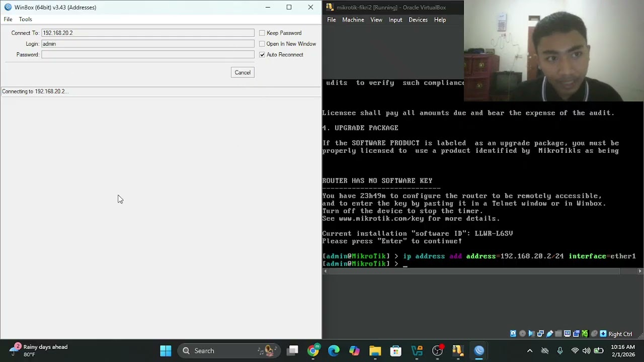Click the OneDrive tray icon
Screen dimensions: 644x362
(x=545, y=351)
